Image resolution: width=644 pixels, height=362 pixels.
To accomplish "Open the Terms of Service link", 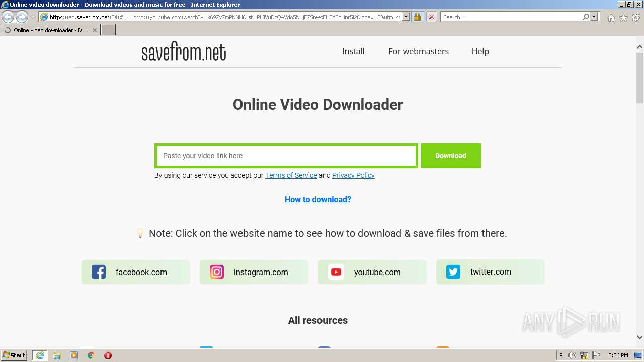I will [x=291, y=175].
